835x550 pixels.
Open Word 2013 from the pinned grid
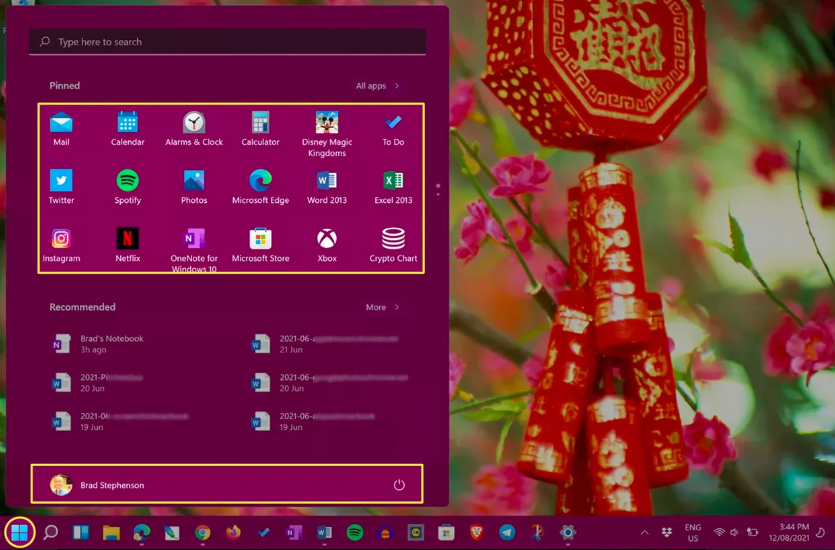click(327, 187)
